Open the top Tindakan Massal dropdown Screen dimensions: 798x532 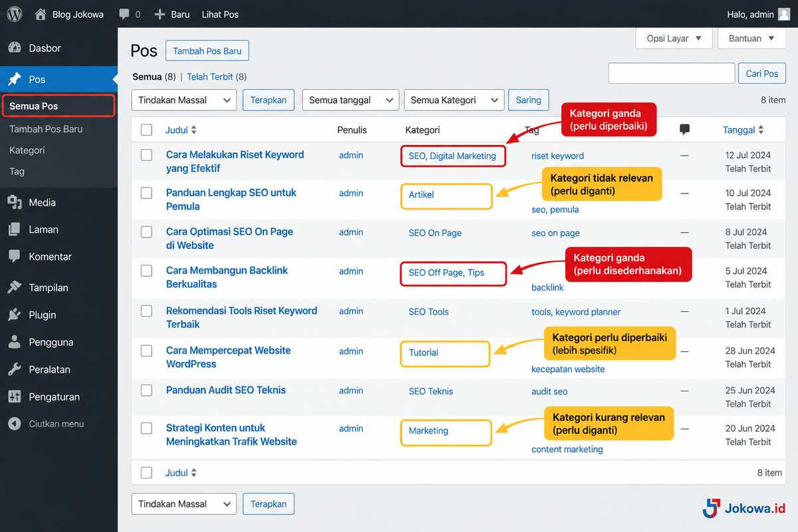pyautogui.click(x=184, y=100)
